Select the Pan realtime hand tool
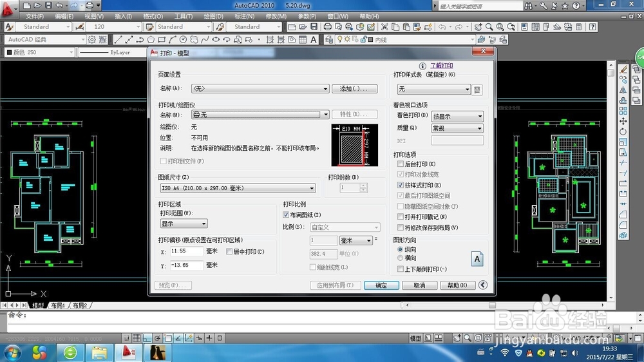The width and height of the screenshot is (644, 362). point(478,26)
